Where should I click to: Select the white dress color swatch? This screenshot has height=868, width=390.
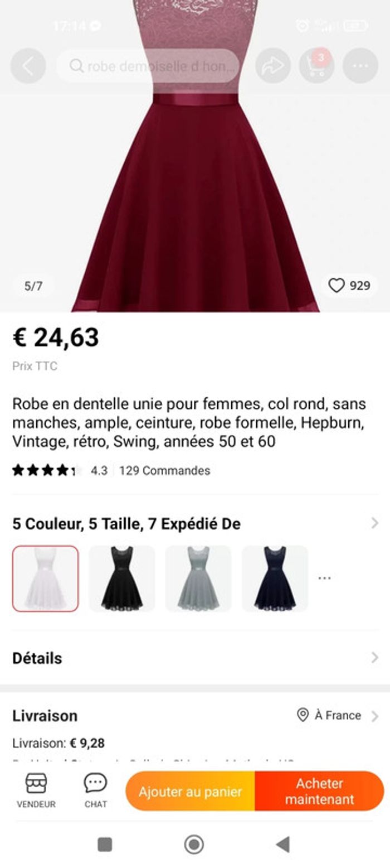[x=46, y=578]
